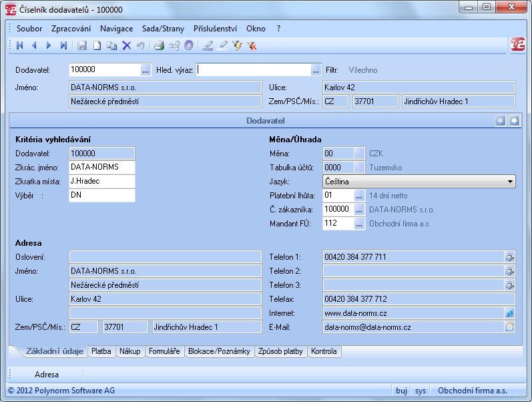Click the Platební lhůta code field
The width and height of the screenshot is (532, 402).
338,196
